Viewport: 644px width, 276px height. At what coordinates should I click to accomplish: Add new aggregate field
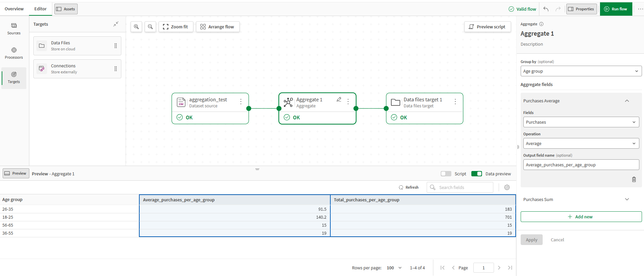tap(581, 217)
